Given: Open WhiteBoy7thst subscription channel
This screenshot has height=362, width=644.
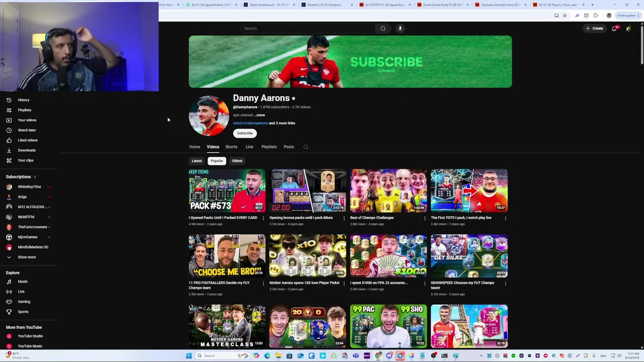Looking at the screenshot, I should [x=29, y=187].
